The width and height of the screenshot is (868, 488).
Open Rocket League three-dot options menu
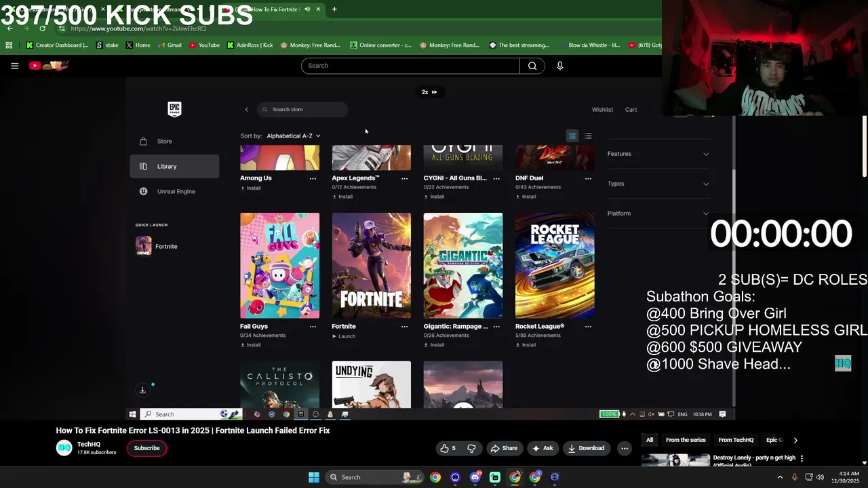(588, 327)
